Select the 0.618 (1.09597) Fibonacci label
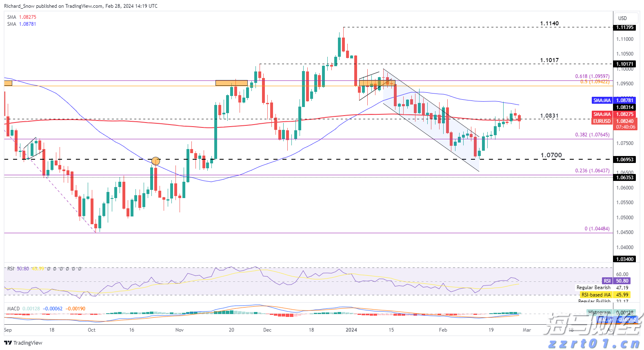Viewport: 644px width, 350px height. [x=592, y=76]
